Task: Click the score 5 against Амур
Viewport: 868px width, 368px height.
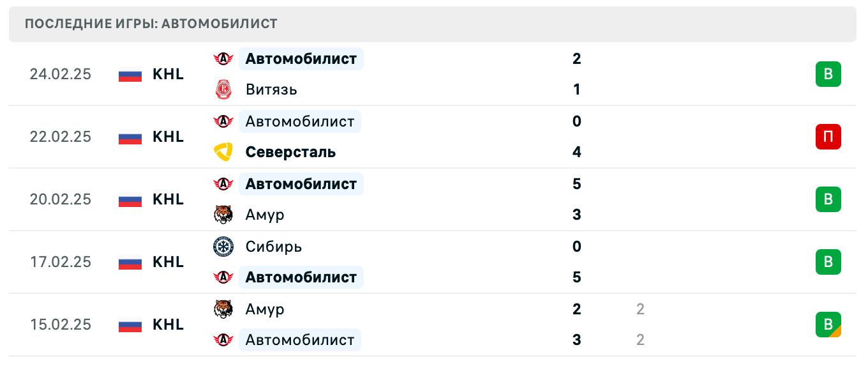Action: [576, 184]
